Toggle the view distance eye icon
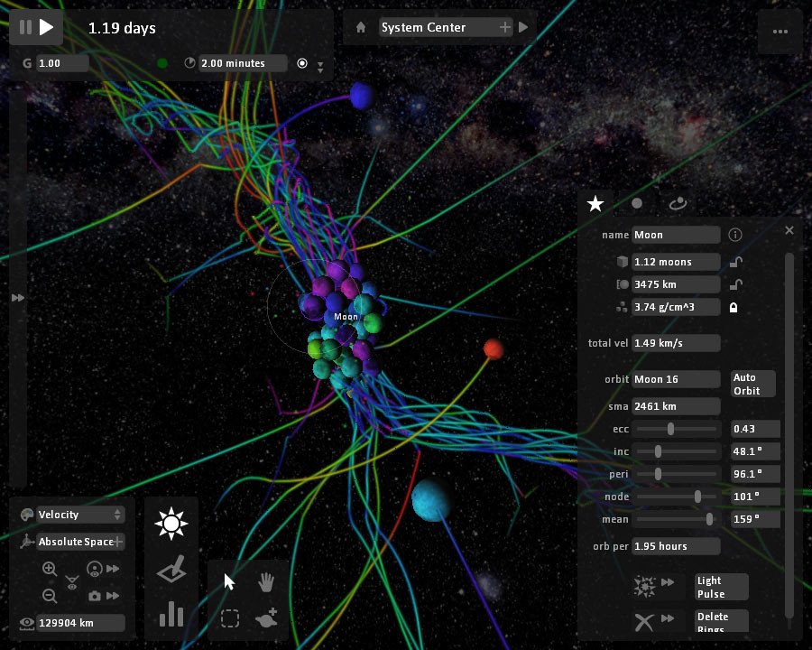Image resolution: width=812 pixels, height=650 pixels. coord(27,623)
